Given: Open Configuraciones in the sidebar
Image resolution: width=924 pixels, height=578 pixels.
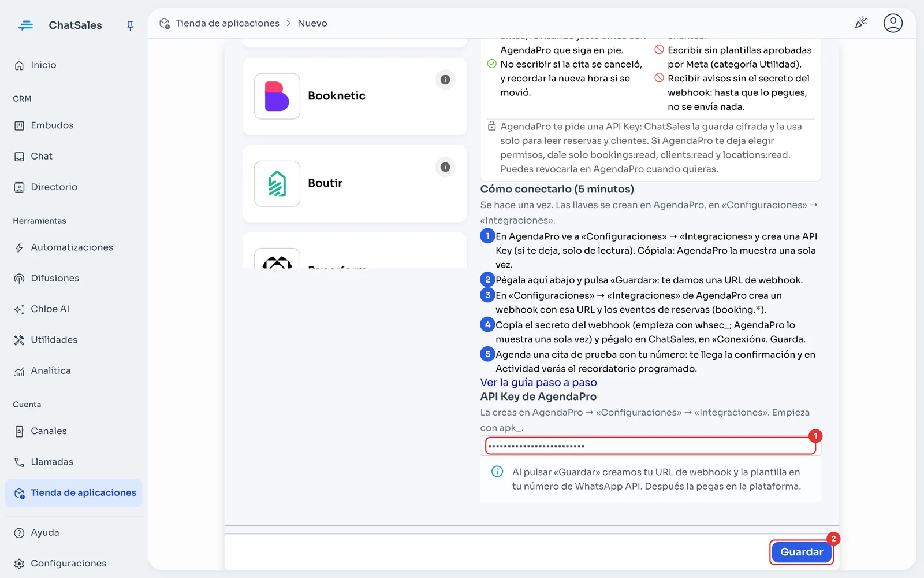Looking at the screenshot, I should pos(74,564).
